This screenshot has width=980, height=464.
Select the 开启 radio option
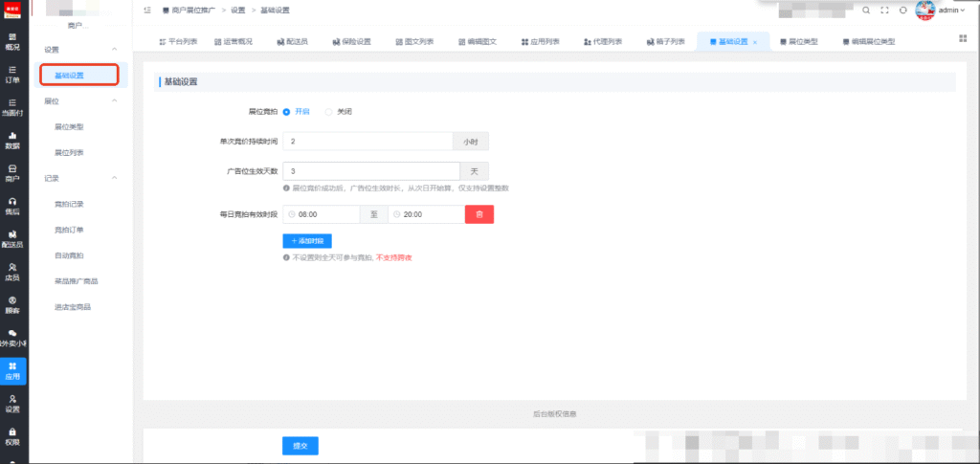pyautogui.click(x=297, y=112)
